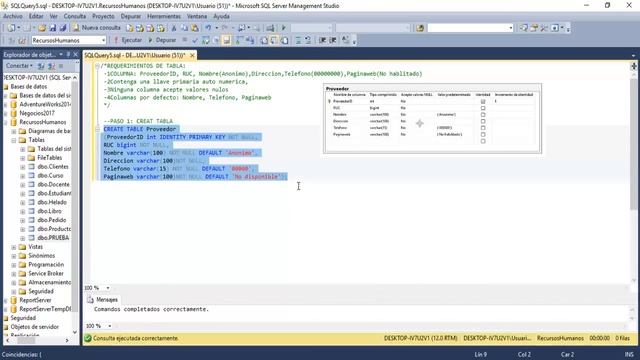Click the Paste icon in toolbar
Viewport: 640px width, 360px height.
click(x=195, y=28)
